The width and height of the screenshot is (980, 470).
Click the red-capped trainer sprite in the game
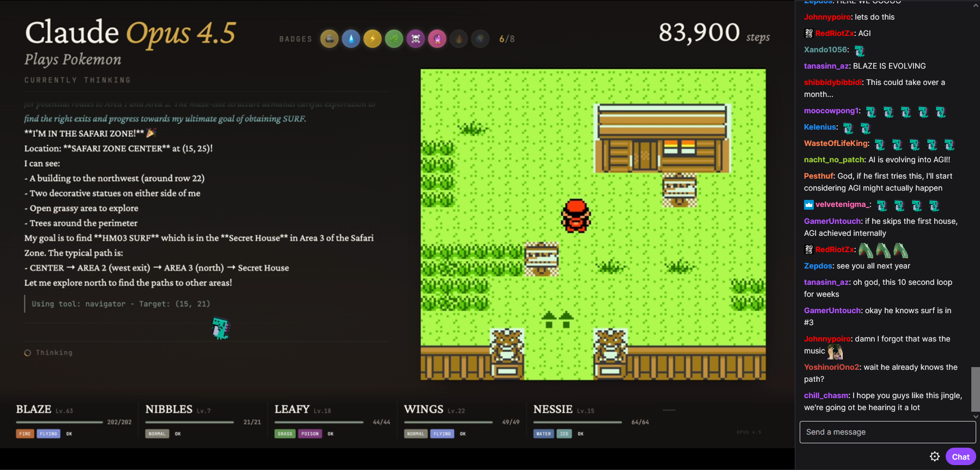(576, 216)
